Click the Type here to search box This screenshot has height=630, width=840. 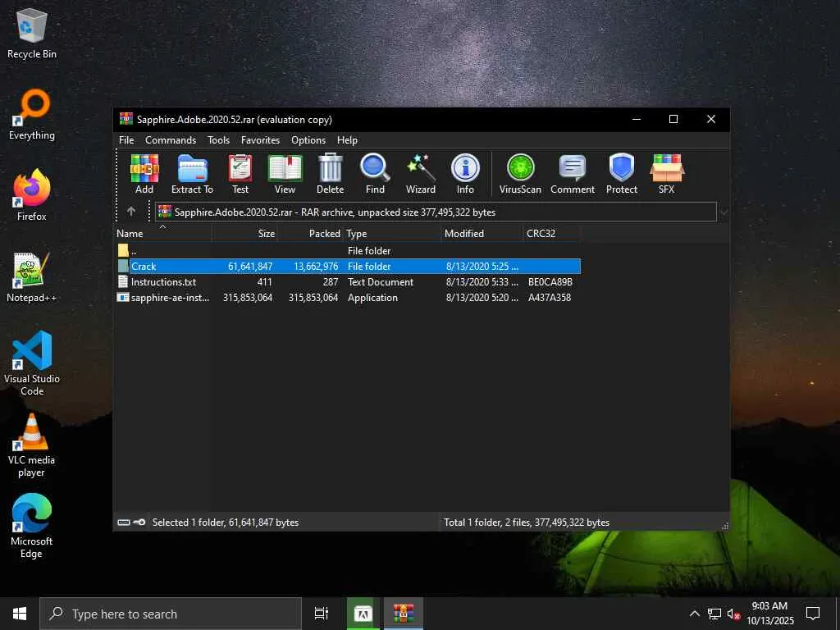click(x=171, y=614)
